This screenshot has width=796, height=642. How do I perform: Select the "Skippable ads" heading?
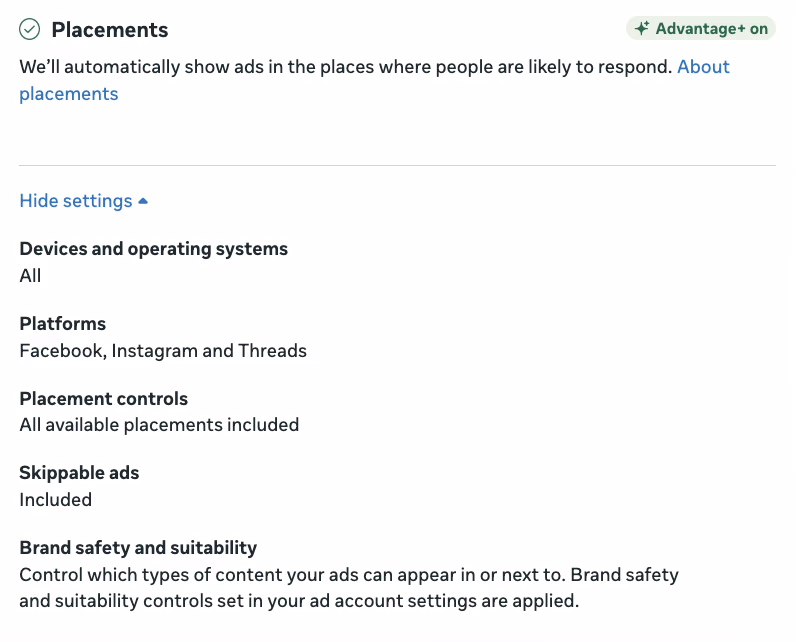pos(80,473)
